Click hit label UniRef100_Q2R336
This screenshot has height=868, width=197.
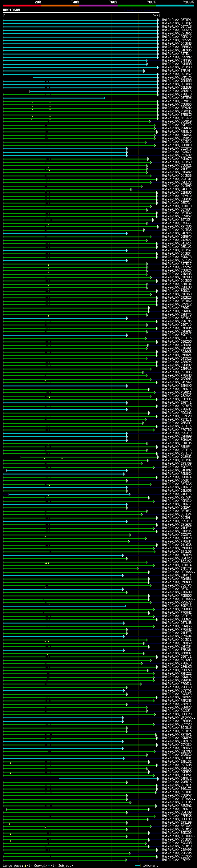[177, 399]
